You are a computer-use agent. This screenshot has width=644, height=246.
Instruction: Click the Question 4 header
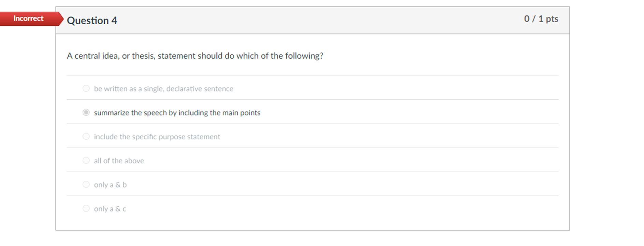coord(92,20)
